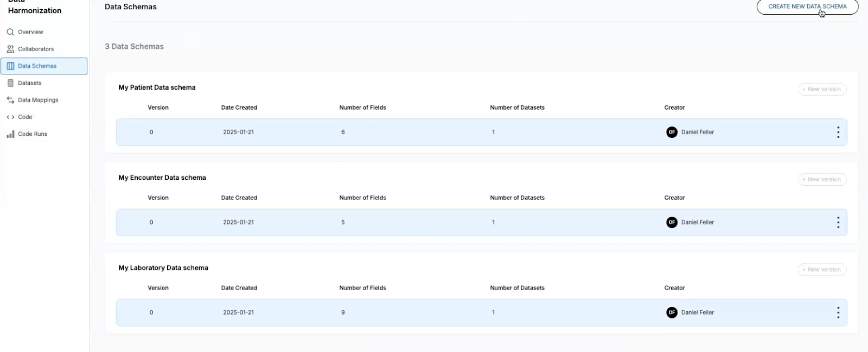
Task: Click the DF avatar in Patient schema row
Action: click(672, 132)
